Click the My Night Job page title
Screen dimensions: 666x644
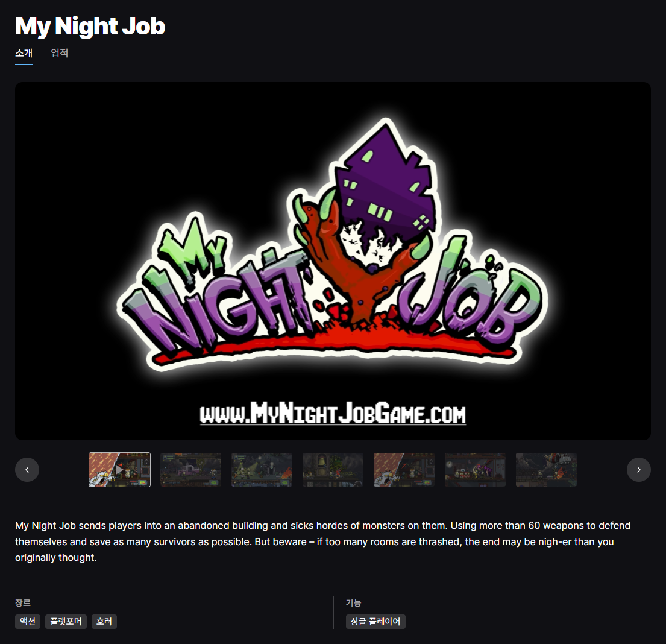90,26
